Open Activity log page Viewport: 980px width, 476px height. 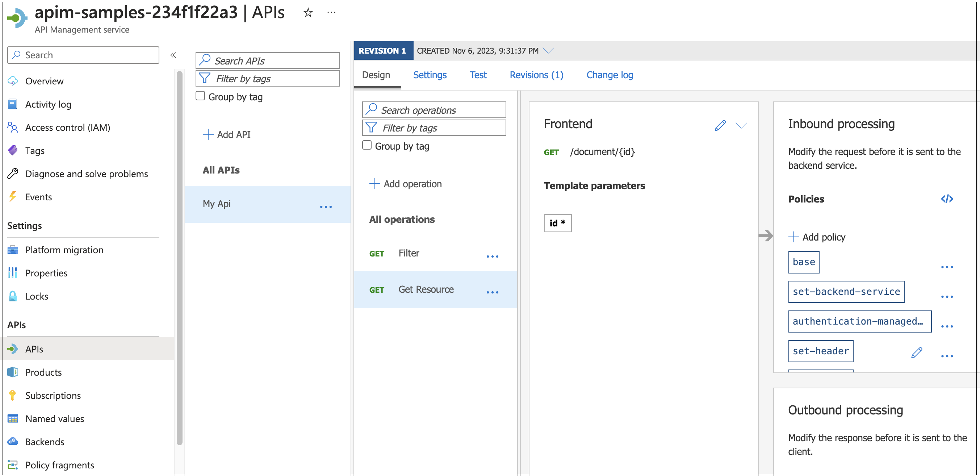pos(48,104)
